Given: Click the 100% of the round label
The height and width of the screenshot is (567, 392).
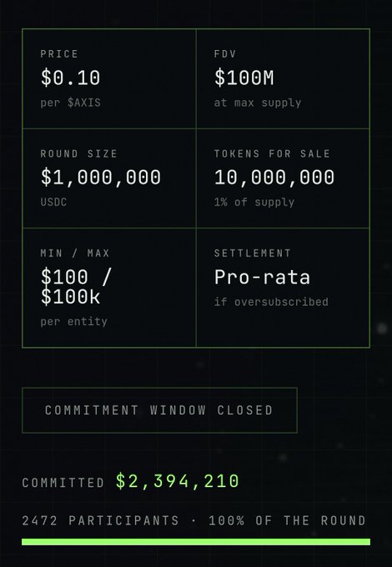Looking at the screenshot, I should 287,520.
